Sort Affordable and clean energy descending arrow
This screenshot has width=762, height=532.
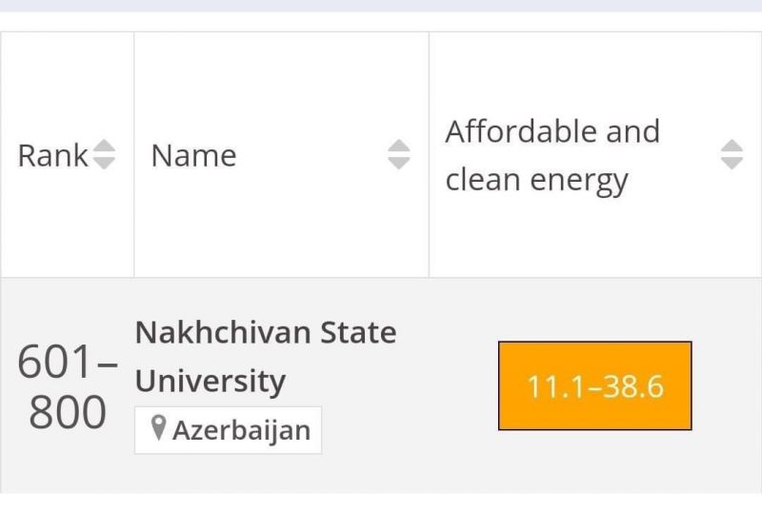click(732, 164)
